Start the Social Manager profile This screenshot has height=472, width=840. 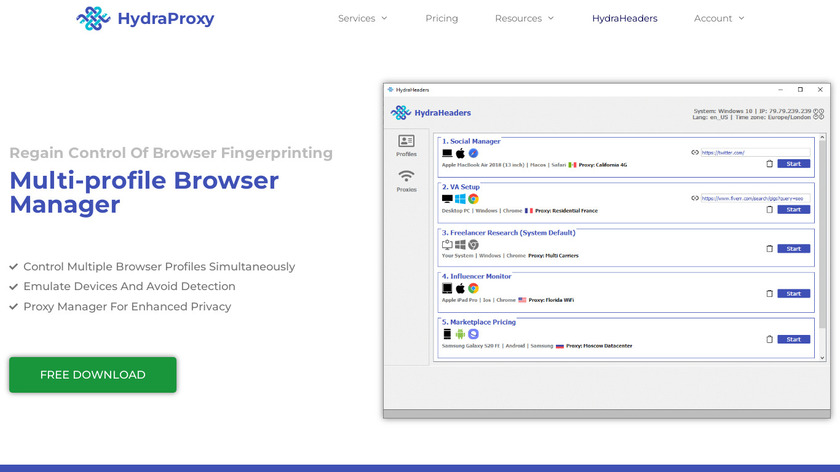[x=793, y=163]
